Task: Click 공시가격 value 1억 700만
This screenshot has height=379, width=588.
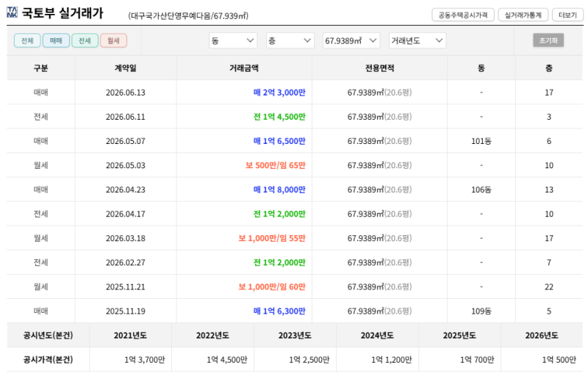Action: (477, 360)
